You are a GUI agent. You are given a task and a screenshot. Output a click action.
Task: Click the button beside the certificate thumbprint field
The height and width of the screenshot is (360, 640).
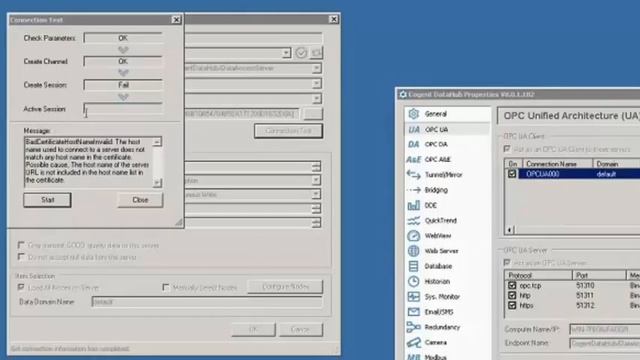[313, 113]
